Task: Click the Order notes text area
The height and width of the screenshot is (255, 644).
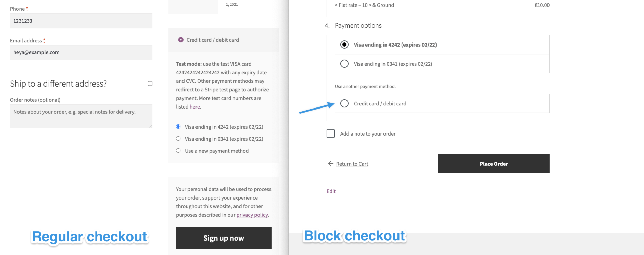Action: pyautogui.click(x=81, y=116)
